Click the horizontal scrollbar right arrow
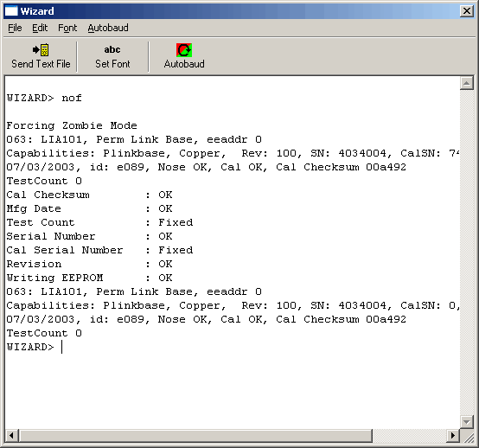Screen dimensions: 479x448 coord(453,435)
